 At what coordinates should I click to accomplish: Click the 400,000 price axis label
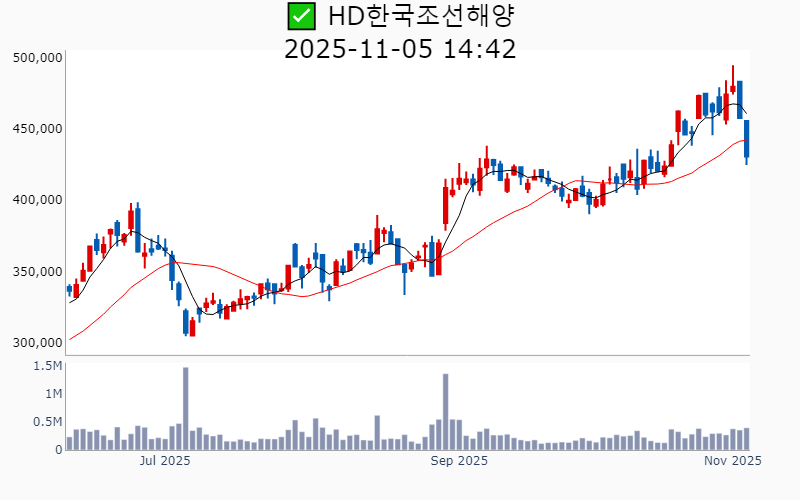[37, 200]
